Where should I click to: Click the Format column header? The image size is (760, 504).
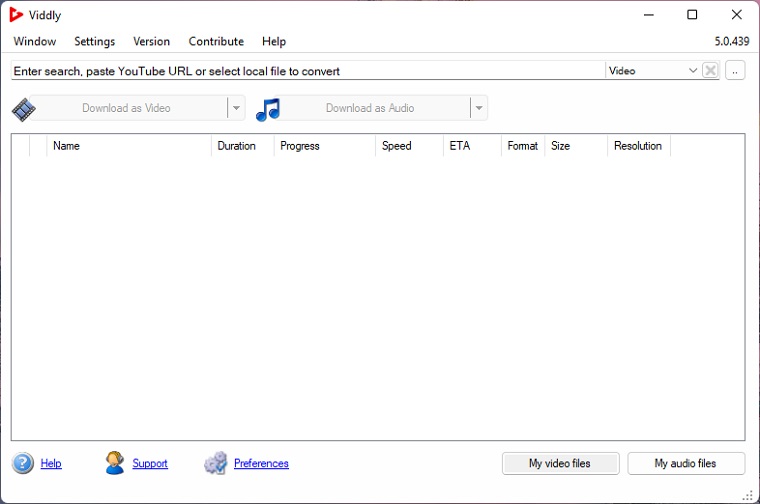click(x=523, y=145)
